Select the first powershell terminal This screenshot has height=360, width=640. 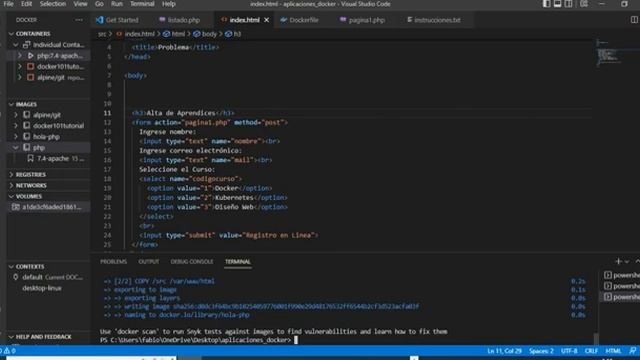[621, 275]
